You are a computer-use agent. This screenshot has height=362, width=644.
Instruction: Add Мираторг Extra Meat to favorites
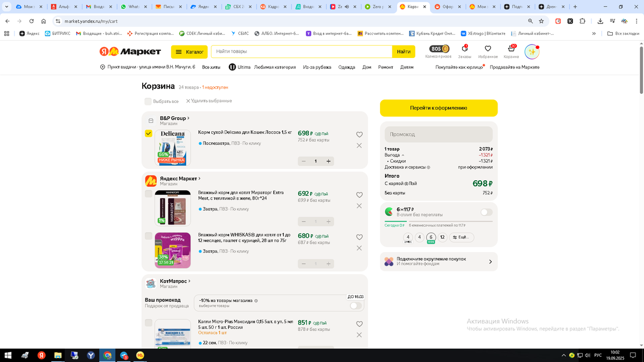[360, 195]
